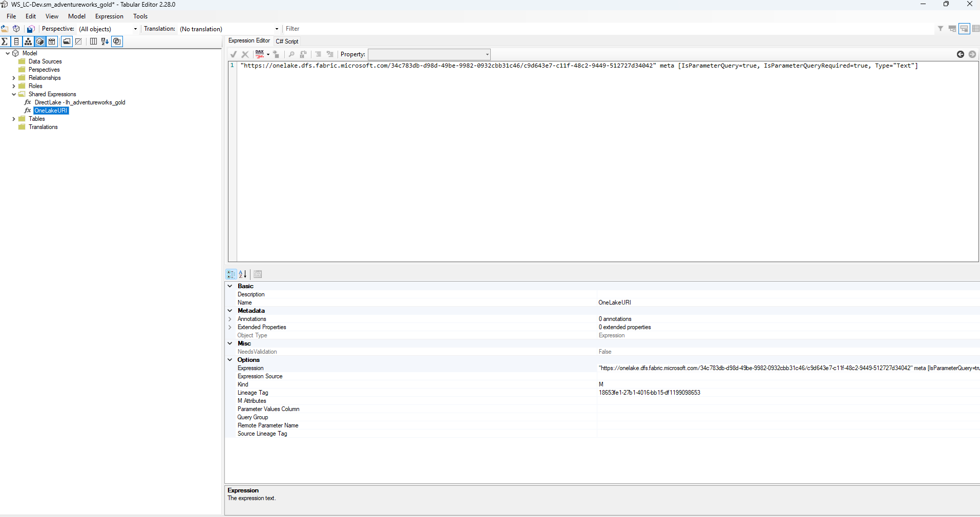Toggle calendar icon in tree toolbar
This screenshot has width=980, height=517.
[x=52, y=41]
